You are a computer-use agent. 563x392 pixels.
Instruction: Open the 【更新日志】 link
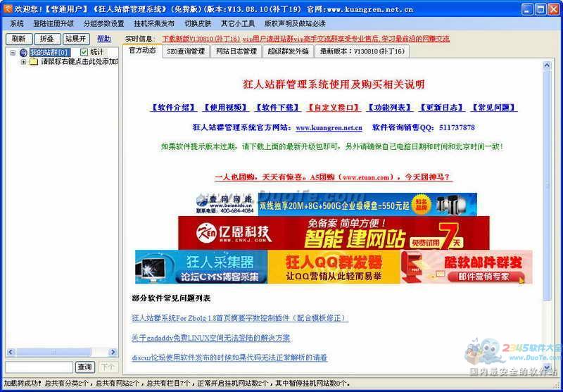442,108
